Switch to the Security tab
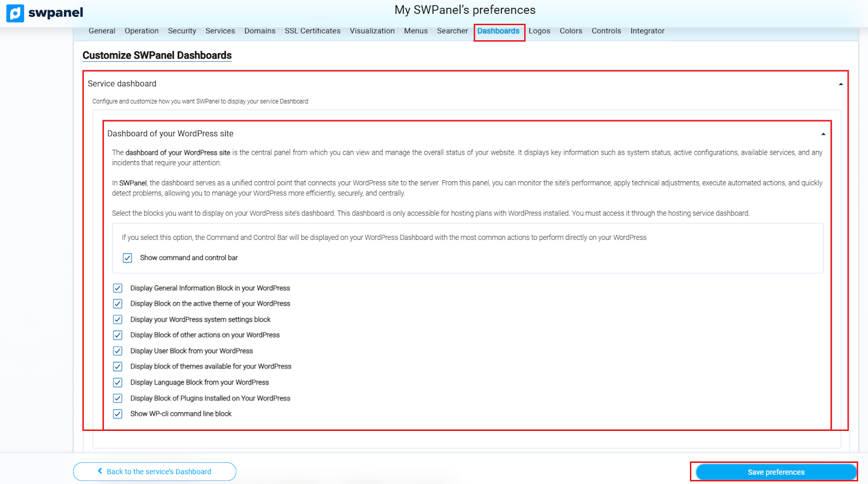This screenshot has height=484, width=868. coord(182,31)
